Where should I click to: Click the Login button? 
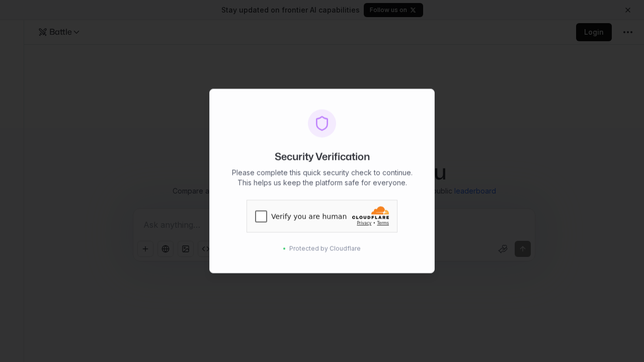point(594,32)
